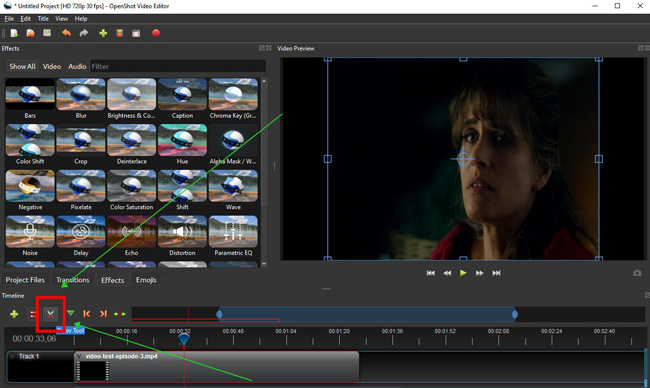This screenshot has height=388, width=650.
Task: Open the Title menu
Action: pyautogui.click(x=43, y=19)
